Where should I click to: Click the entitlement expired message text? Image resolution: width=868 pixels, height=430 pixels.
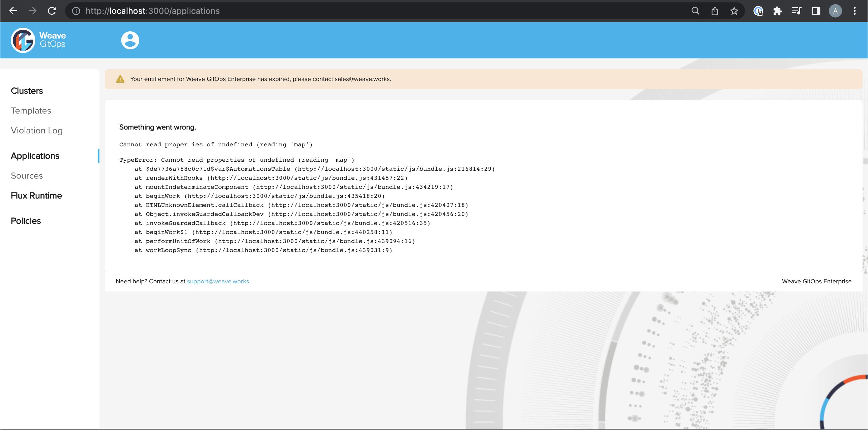[260, 79]
